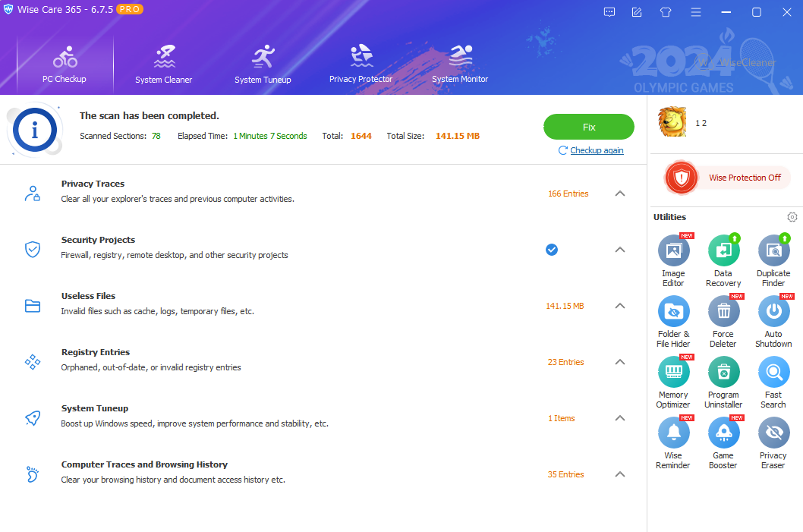803x532 pixels.
Task: Click the Security Projects blue checkmark
Action: (552, 250)
